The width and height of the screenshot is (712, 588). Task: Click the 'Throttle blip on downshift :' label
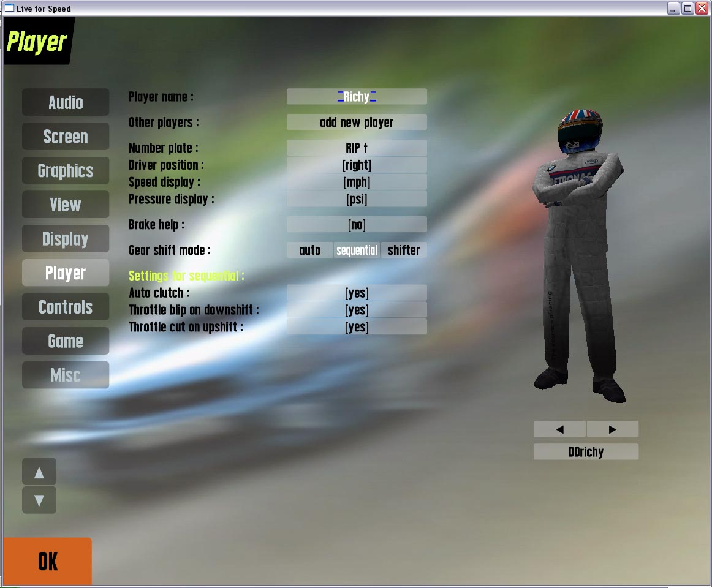pyautogui.click(x=194, y=310)
